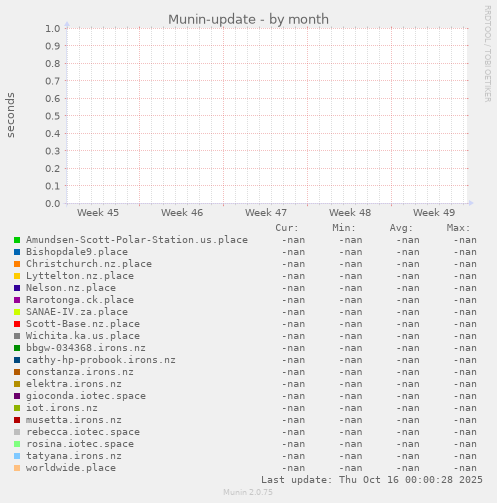Select the Lyttelton.nz.place legend label
The height and width of the screenshot is (503, 497).
80,276
